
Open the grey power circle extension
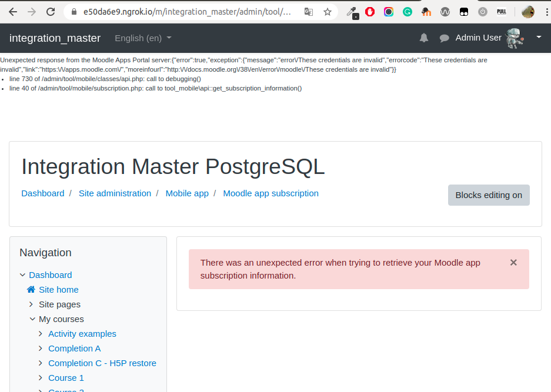click(483, 12)
